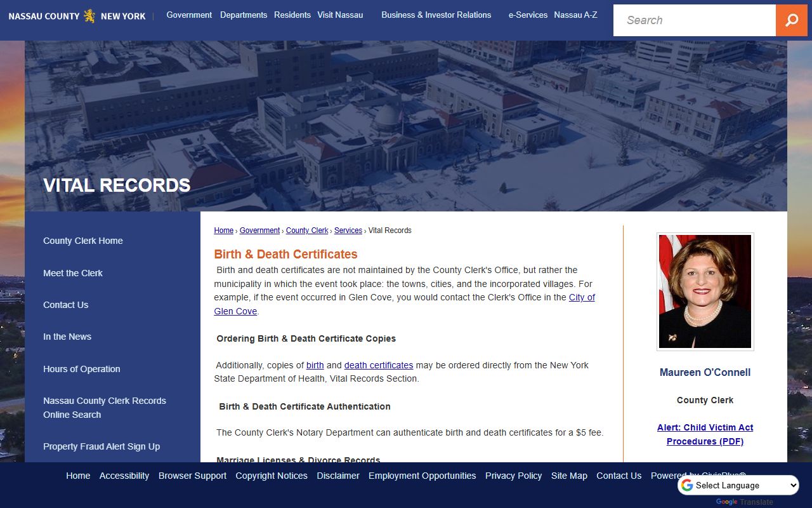Screen dimensions: 812x508
Task: Open Employment Opportunities in the footer
Action: [x=422, y=476]
